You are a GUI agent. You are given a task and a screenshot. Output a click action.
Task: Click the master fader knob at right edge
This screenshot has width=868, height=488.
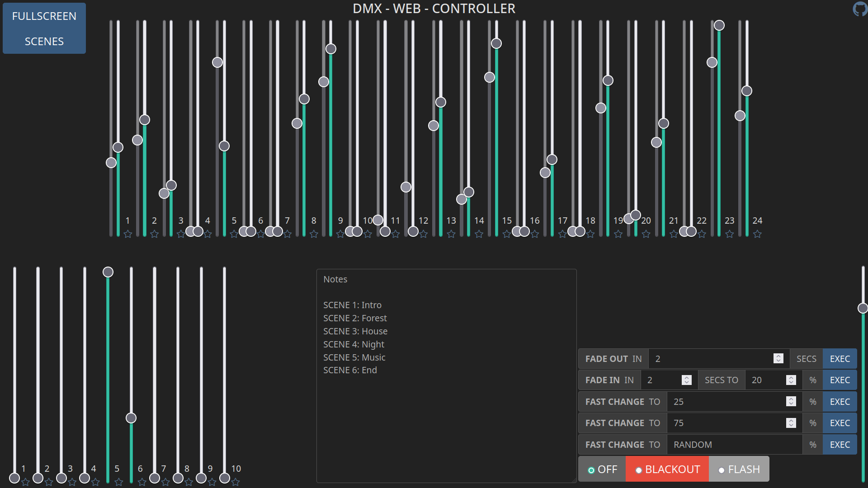pos(863,308)
